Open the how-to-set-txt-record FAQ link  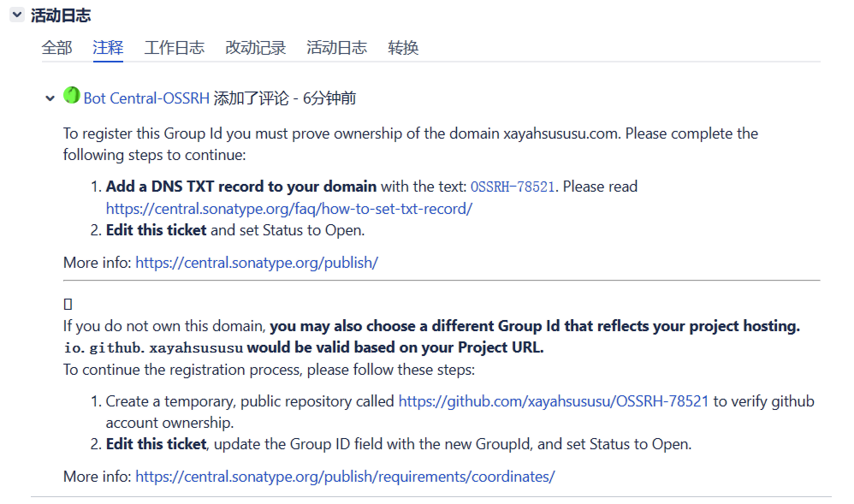pos(288,208)
